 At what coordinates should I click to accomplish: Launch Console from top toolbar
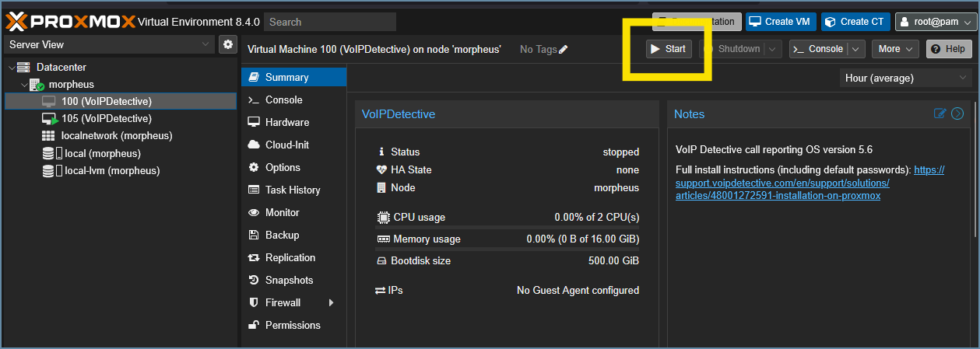coord(819,49)
